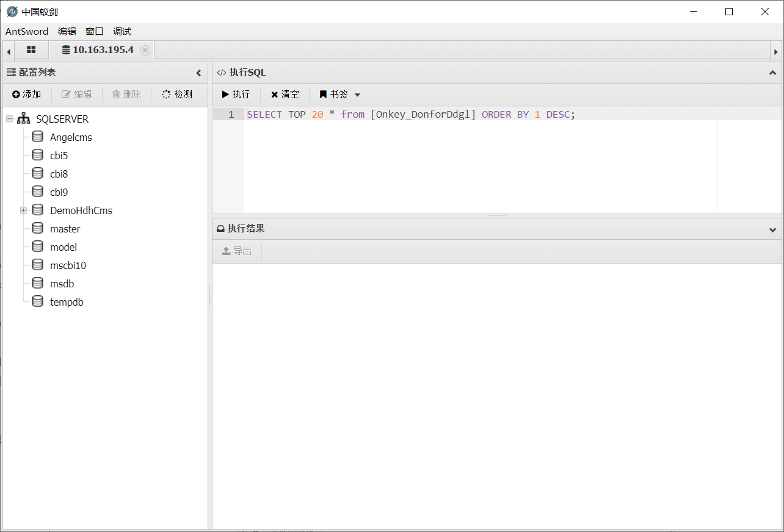This screenshot has height=532, width=784.
Task: Maximize the 中国蚁剑 window
Action: pyautogui.click(x=729, y=12)
